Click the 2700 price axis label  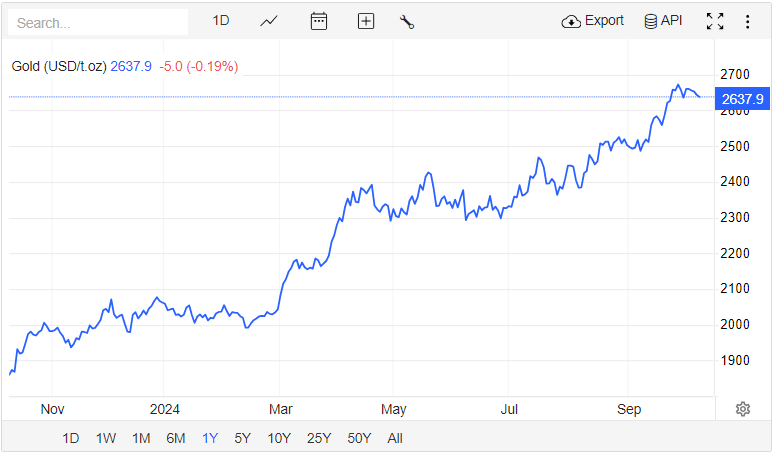pos(735,75)
